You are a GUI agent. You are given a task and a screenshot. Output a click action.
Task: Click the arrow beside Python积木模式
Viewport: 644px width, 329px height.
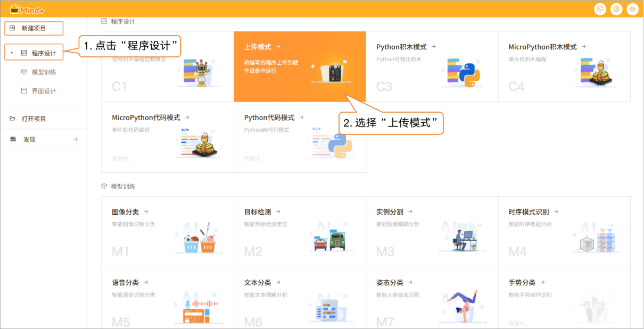click(434, 47)
